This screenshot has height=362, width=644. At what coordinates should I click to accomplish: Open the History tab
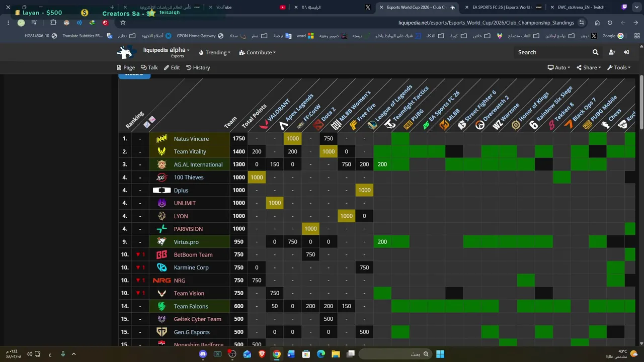click(198, 67)
